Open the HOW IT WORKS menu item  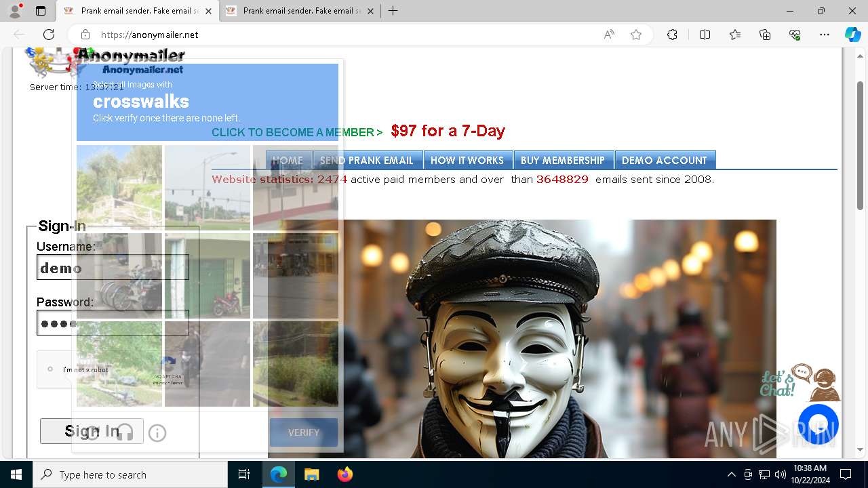pyautogui.click(x=467, y=161)
